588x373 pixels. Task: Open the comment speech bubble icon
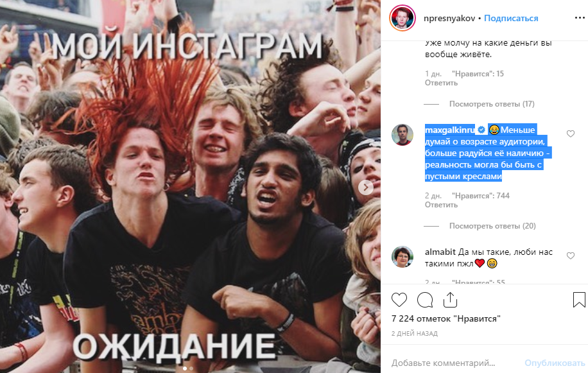coord(425,300)
